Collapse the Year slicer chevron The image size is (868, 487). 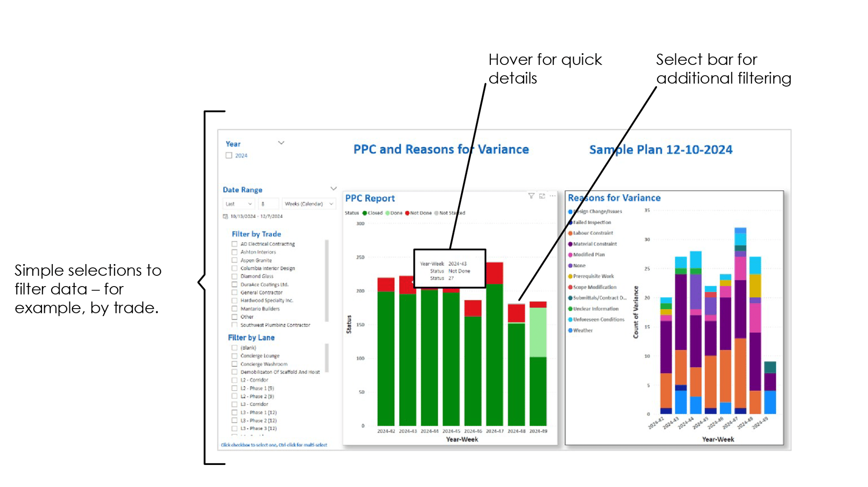click(x=281, y=143)
